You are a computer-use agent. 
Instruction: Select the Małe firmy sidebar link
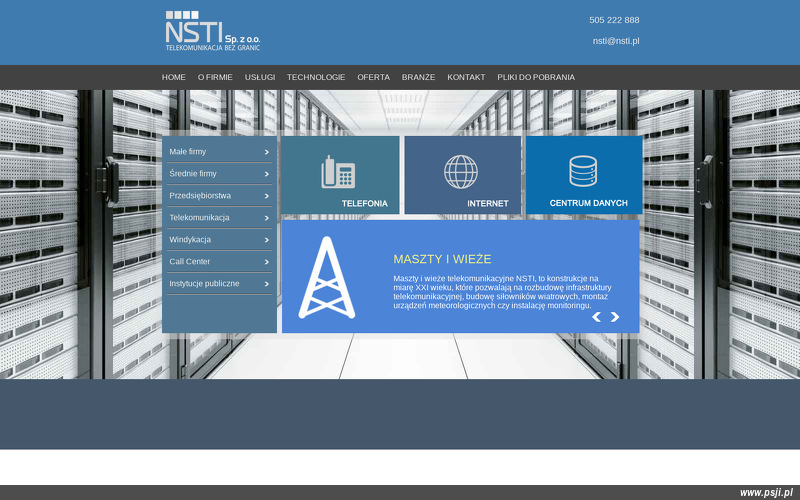coord(188,152)
